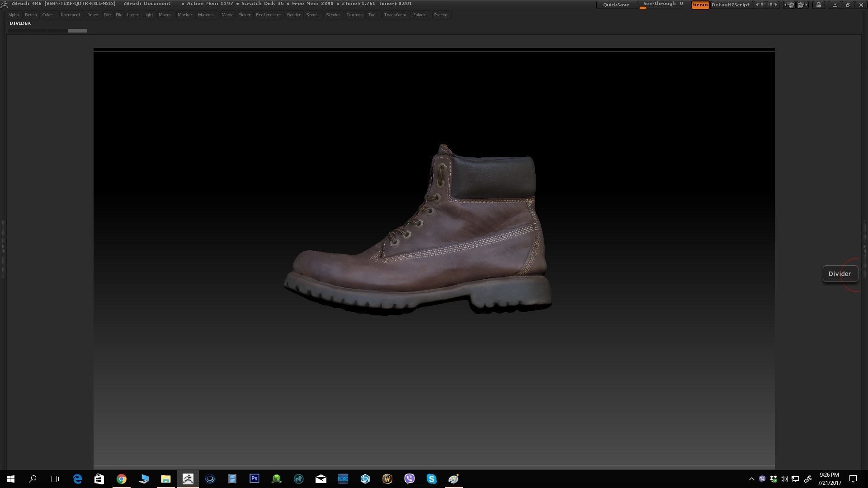Toggle the See-through mode control

661,4
